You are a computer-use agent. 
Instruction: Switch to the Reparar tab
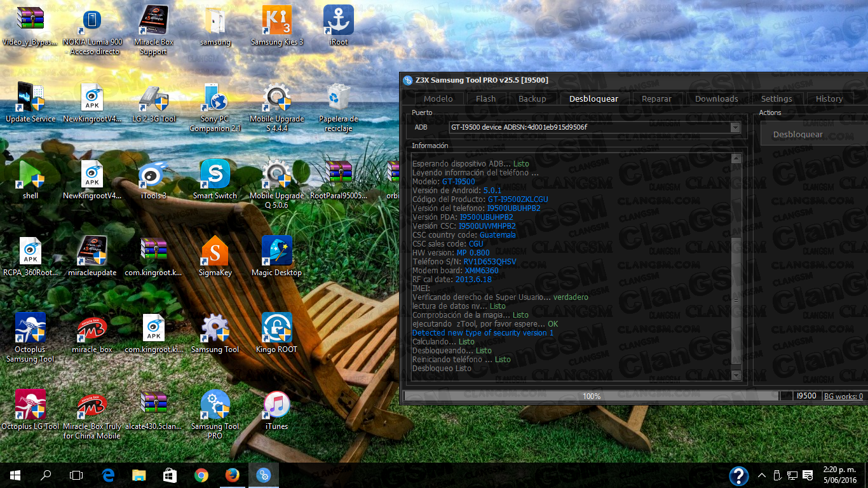pos(656,98)
